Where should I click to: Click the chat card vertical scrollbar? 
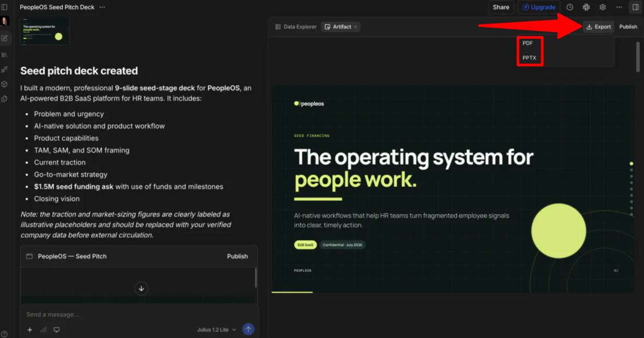tap(256, 278)
